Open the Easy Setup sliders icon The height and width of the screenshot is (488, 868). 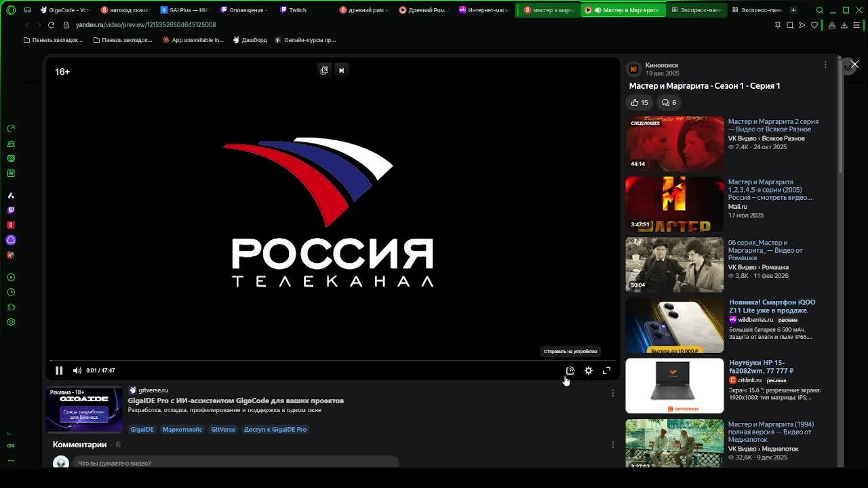click(857, 25)
